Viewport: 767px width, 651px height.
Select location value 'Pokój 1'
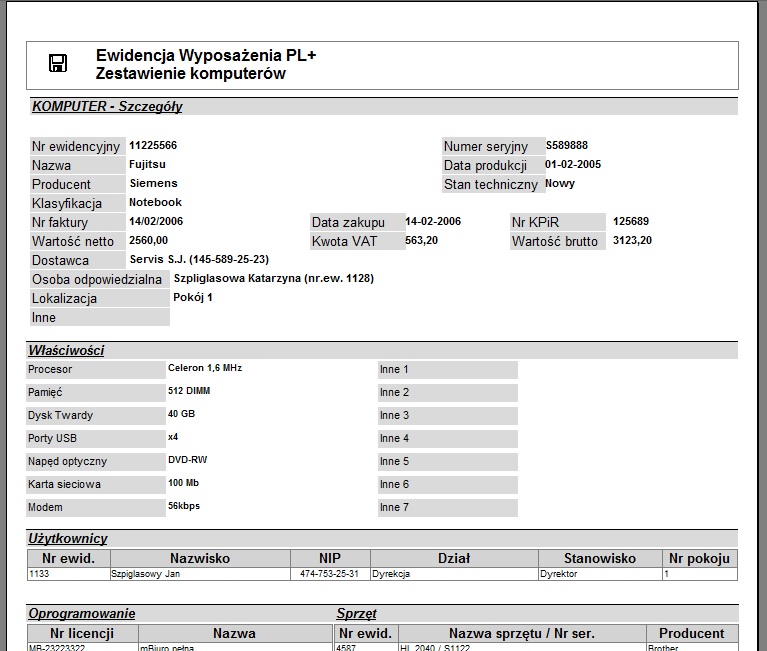click(x=193, y=297)
